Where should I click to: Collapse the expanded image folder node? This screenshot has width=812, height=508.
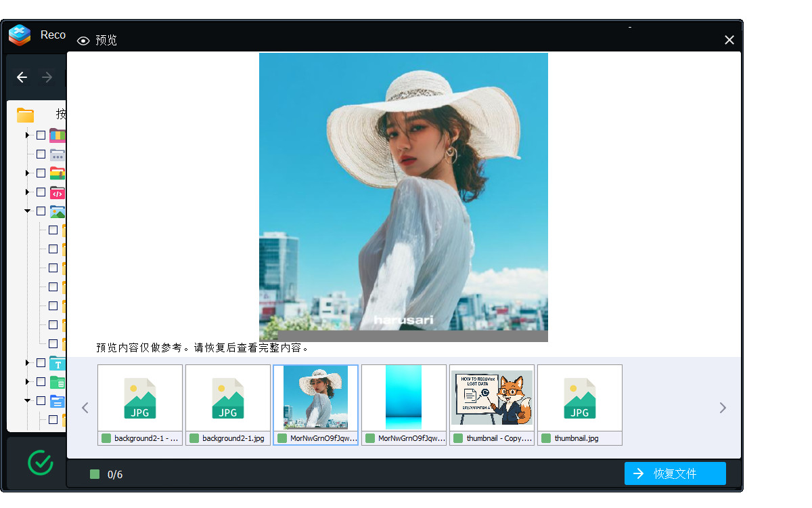27,211
